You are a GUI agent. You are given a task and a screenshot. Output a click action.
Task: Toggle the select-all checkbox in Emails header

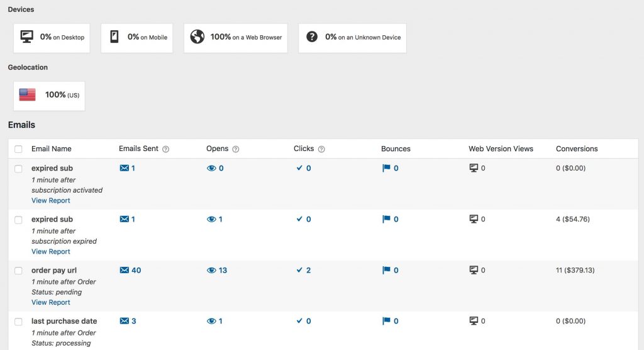tap(18, 149)
